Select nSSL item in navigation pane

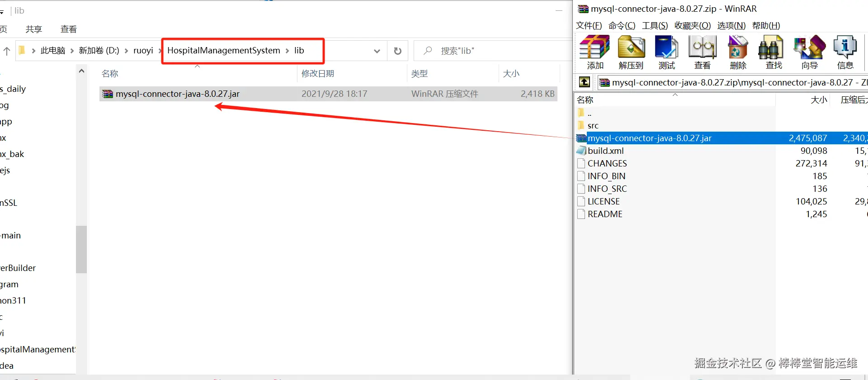pyautogui.click(x=9, y=203)
